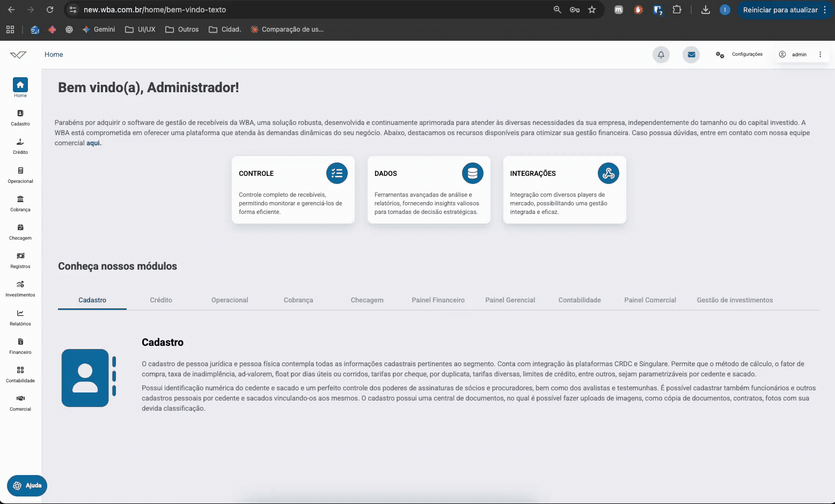835x504 pixels.
Task: Open the browser extensions puzzle icon
Action: coord(677,10)
